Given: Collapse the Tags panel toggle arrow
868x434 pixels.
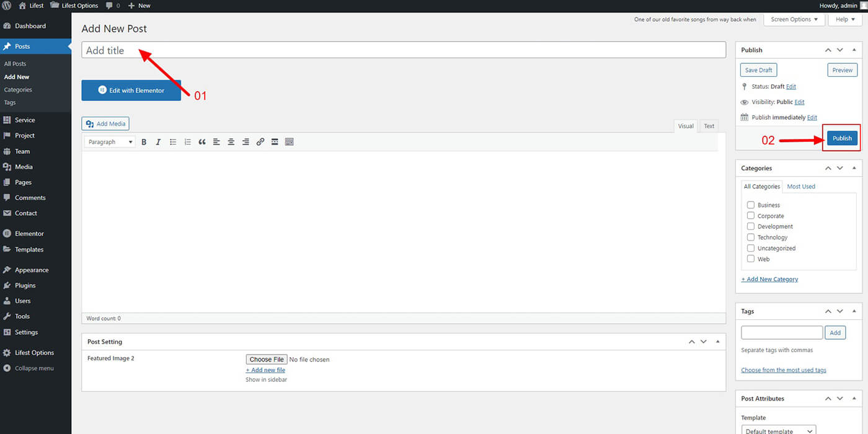Looking at the screenshot, I should tap(854, 311).
